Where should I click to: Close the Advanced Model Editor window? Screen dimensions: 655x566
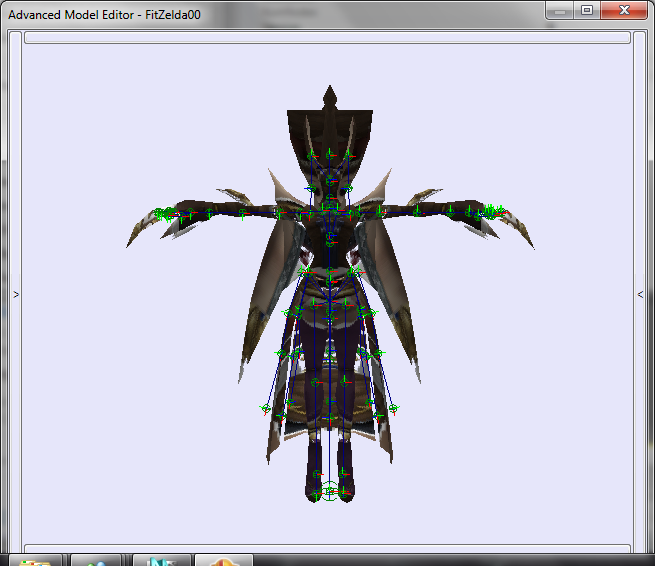click(x=624, y=10)
